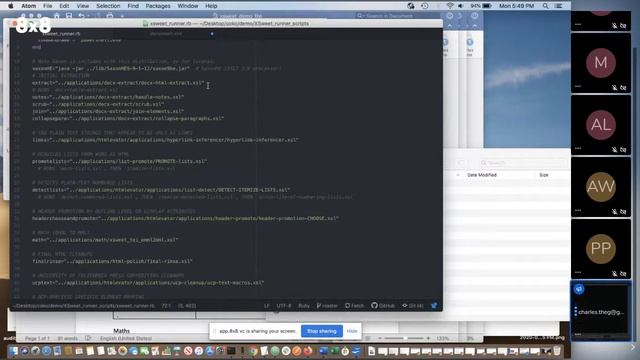Open the Apple menu
The height and width of the screenshot is (360, 640).
coord(11,6)
